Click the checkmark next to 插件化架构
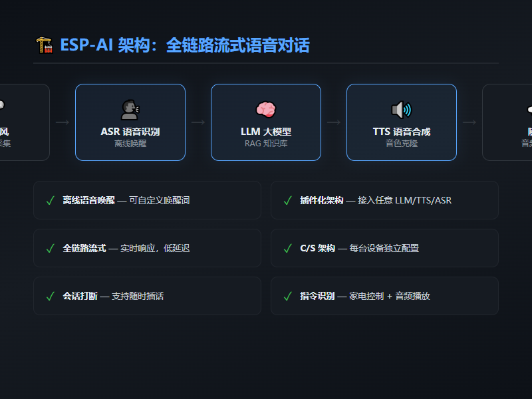This screenshot has height=399, width=532. coord(287,200)
